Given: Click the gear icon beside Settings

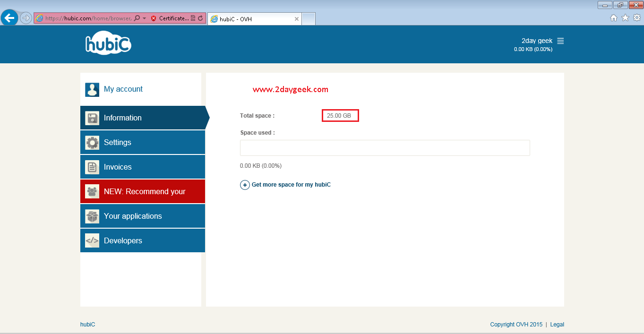Looking at the screenshot, I should (92, 143).
